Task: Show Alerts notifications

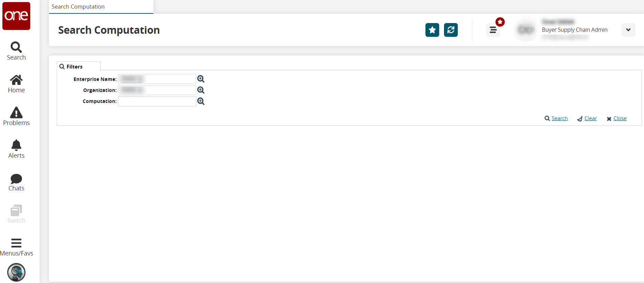Action: pyautogui.click(x=16, y=149)
